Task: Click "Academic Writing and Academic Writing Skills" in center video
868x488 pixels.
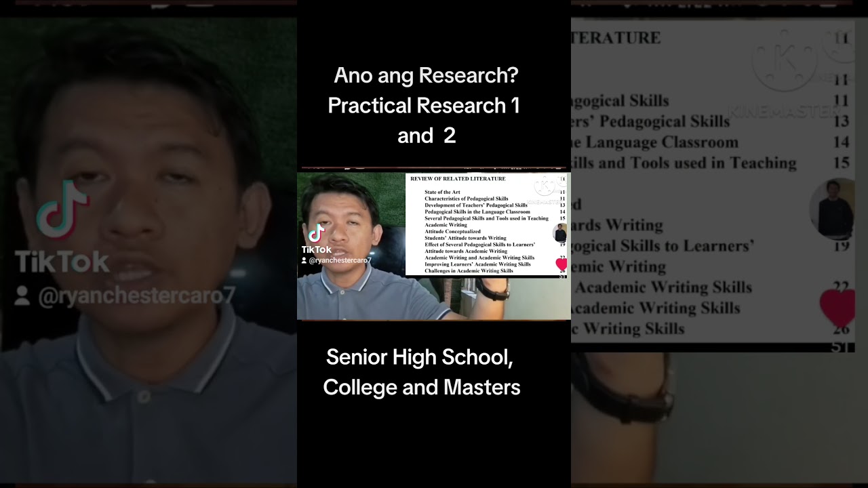Action: (479, 258)
